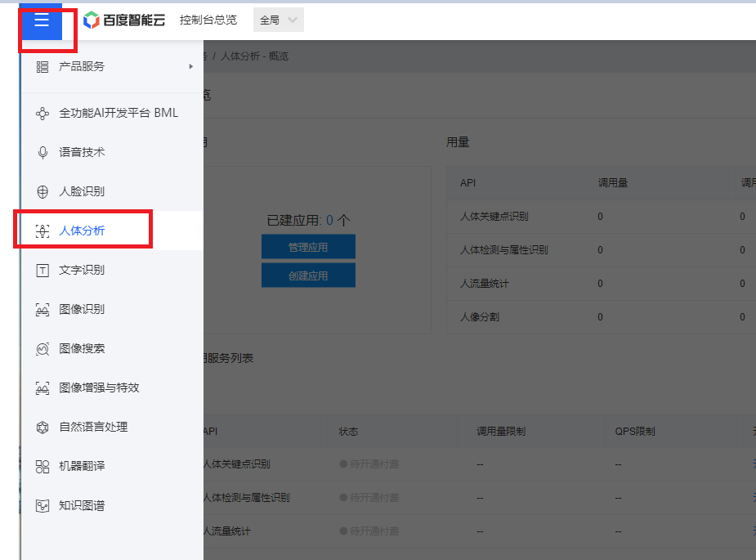This screenshot has height=560, width=756.
Task: Open the 全局 region dropdown
Action: (x=279, y=20)
